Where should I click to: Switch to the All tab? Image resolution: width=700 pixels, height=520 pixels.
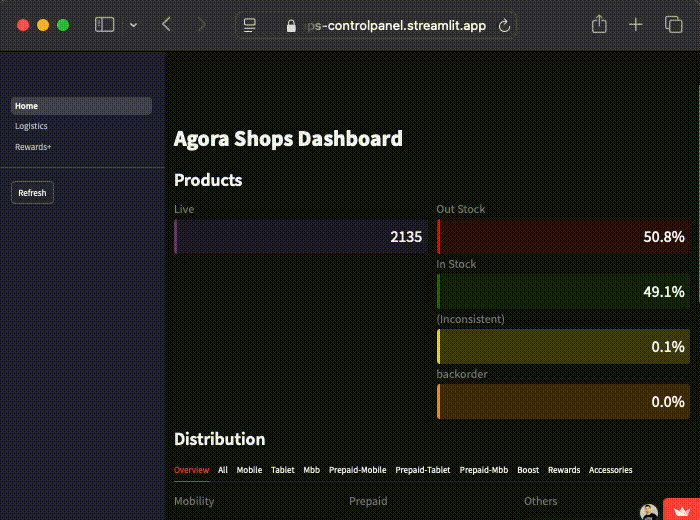point(223,470)
